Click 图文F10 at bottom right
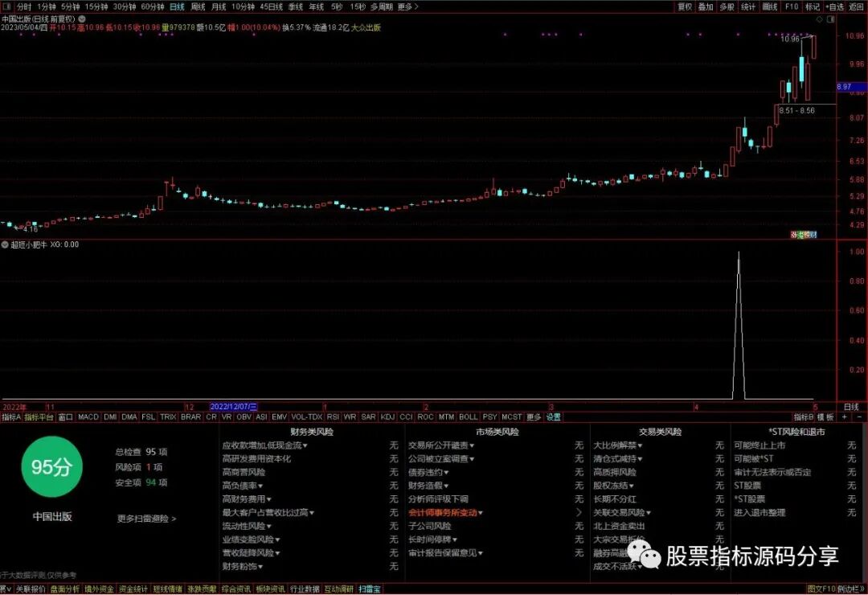The image size is (868, 595). click(x=821, y=589)
